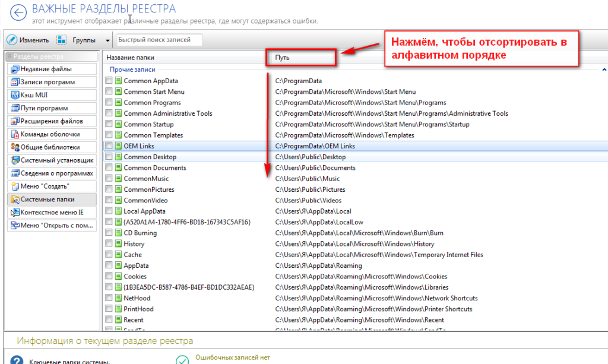
Task: Select the Расширения файлов section
Action: 50,121
